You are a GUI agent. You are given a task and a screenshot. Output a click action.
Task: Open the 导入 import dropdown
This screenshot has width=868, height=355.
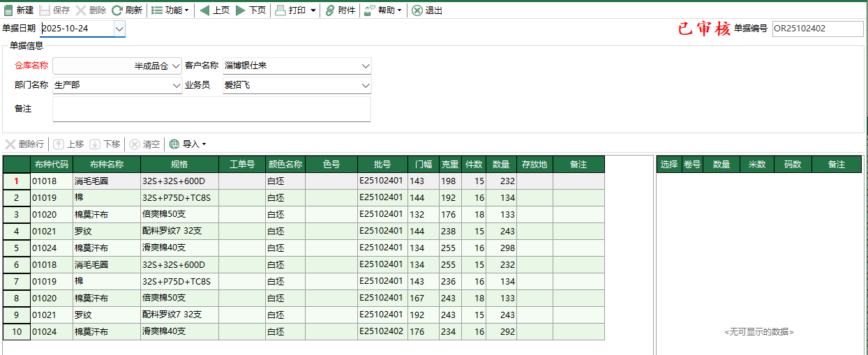coord(187,144)
